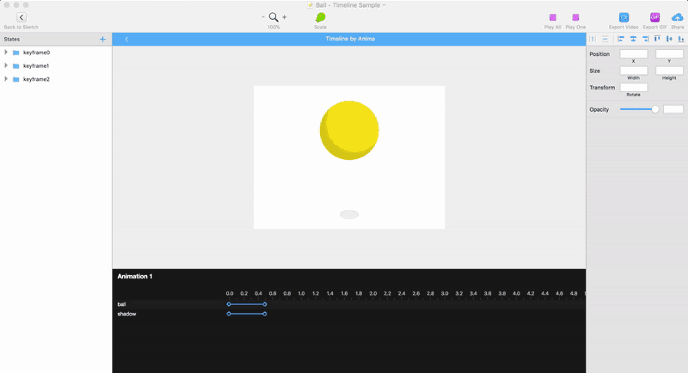The image size is (688, 373).
Task: Expand the keyframe0 folder
Action: pos(6,52)
